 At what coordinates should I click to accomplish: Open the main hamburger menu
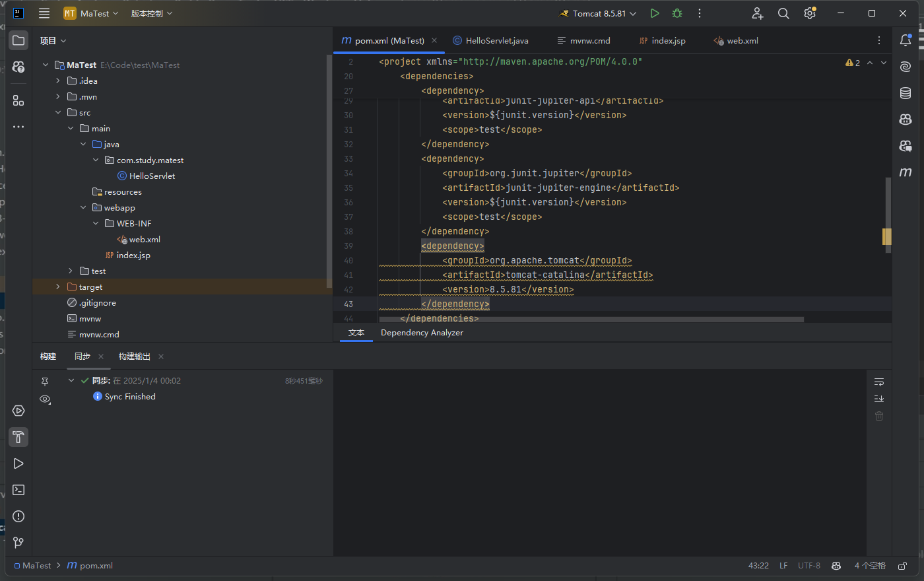coord(44,13)
